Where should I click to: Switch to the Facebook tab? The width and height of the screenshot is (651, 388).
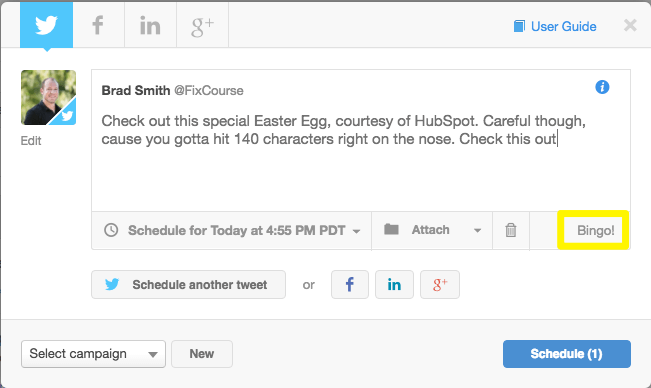click(98, 25)
